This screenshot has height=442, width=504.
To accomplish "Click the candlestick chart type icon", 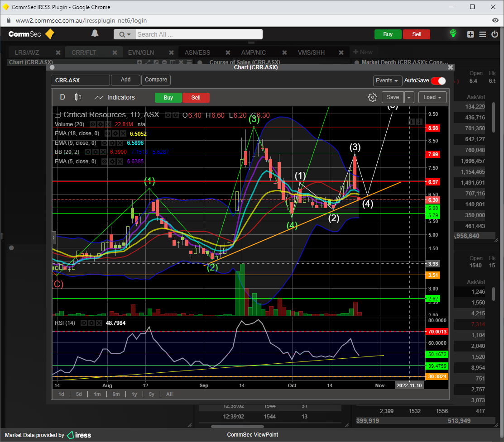I will pos(78,97).
